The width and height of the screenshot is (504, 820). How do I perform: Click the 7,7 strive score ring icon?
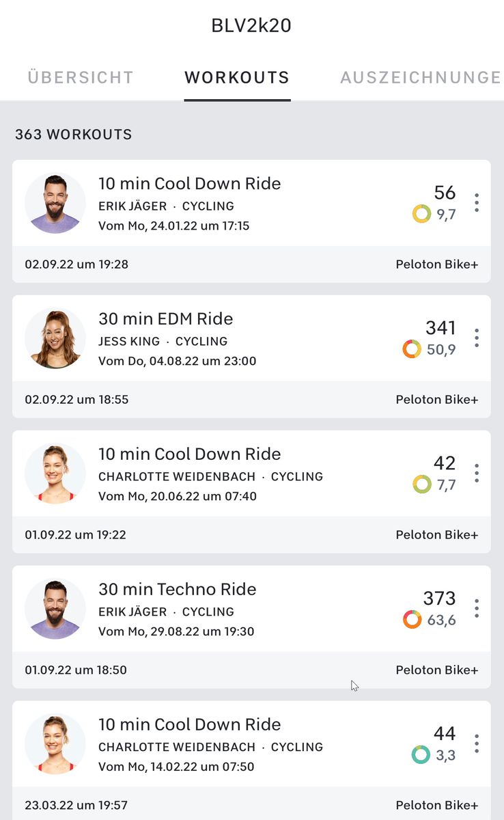point(422,484)
